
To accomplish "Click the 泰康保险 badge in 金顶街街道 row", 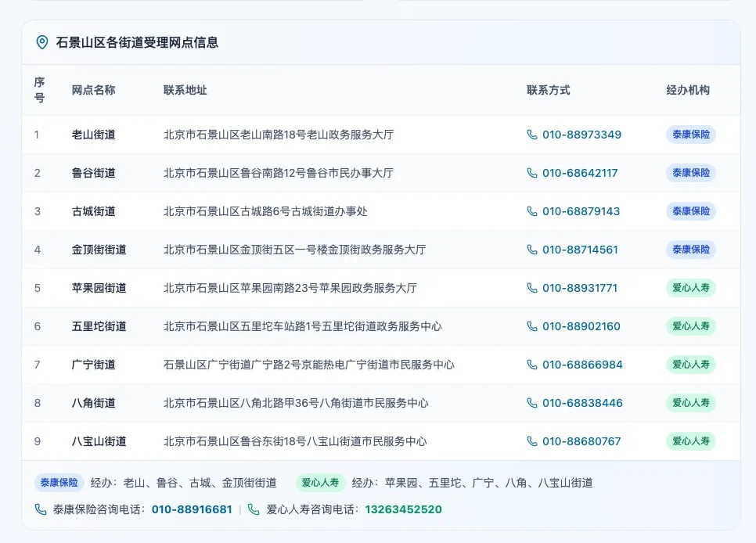I will click(x=690, y=250).
